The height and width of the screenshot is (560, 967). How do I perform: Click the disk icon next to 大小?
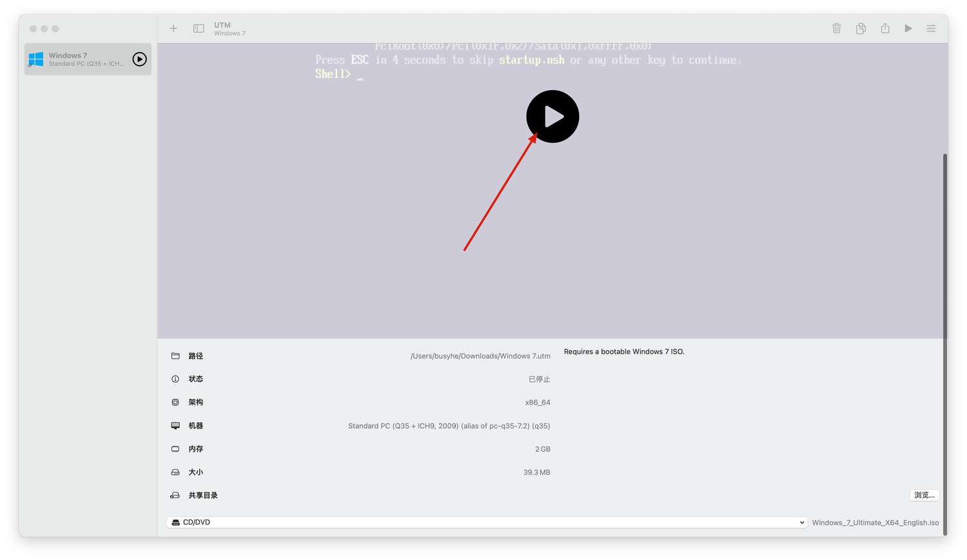175,472
